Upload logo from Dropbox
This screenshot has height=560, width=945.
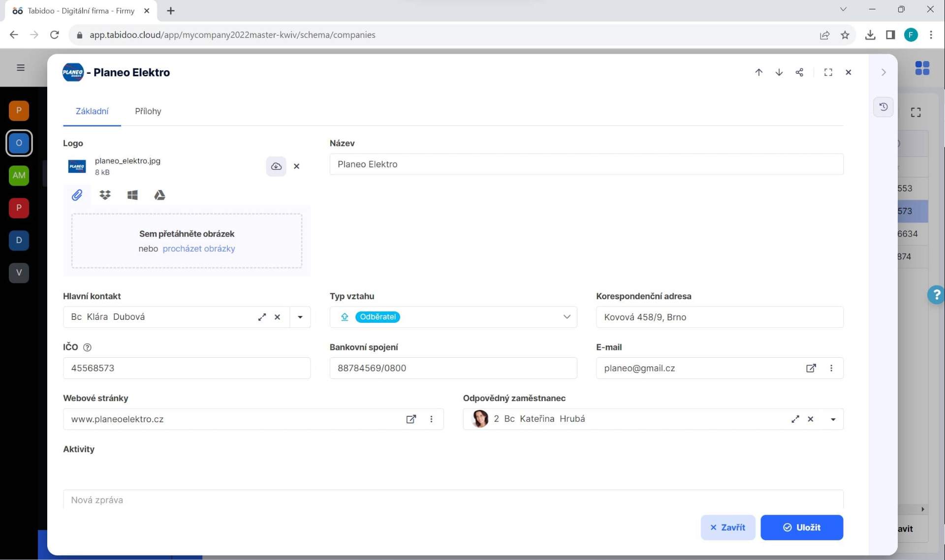(105, 195)
